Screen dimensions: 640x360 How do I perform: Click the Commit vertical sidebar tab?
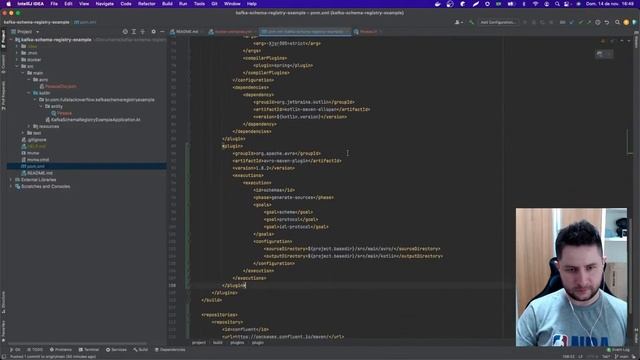click(x=3, y=63)
